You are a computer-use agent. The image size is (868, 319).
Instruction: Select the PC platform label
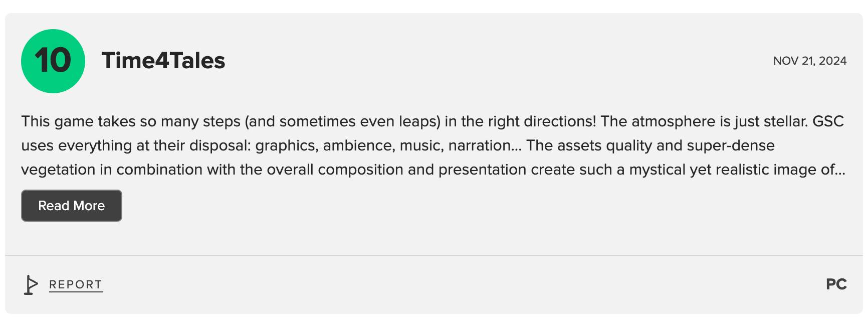[x=836, y=284]
